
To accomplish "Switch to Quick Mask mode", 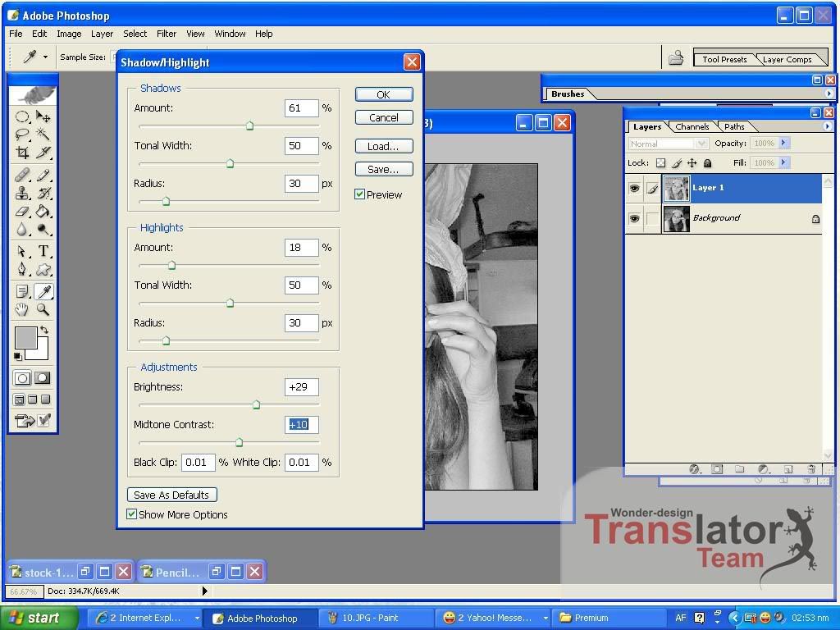I will 43,378.
